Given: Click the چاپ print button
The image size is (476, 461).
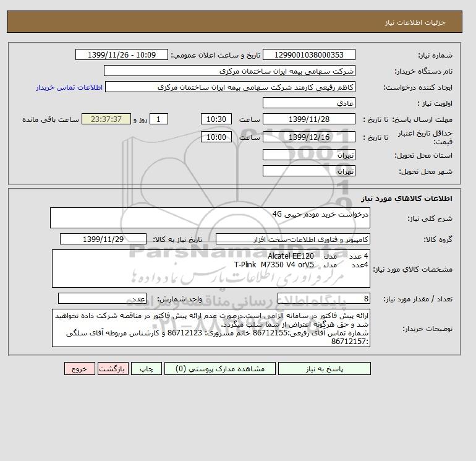Looking at the screenshot, I should (x=147, y=368).
